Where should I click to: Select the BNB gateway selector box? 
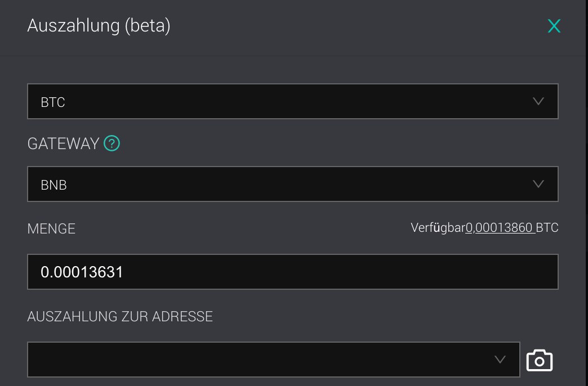click(293, 184)
